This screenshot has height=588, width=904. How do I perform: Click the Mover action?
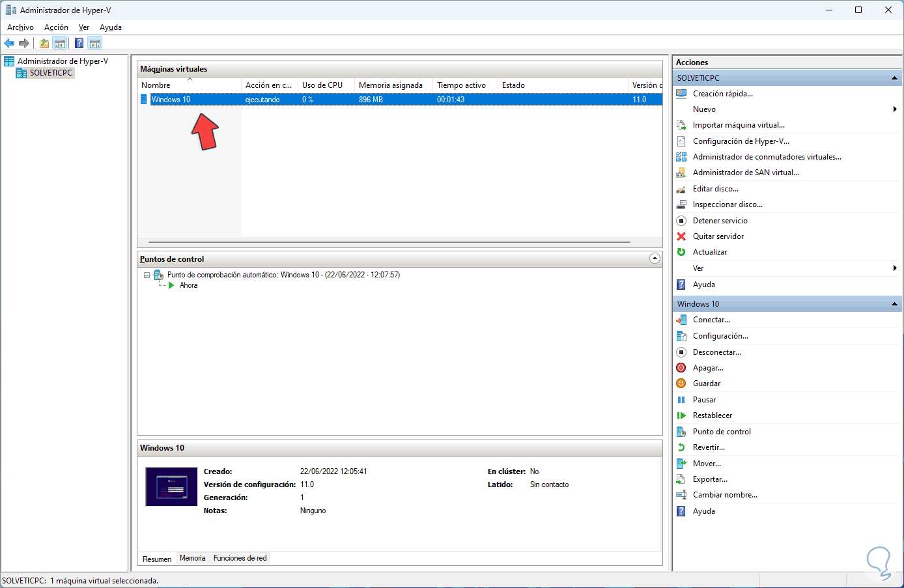[707, 464]
